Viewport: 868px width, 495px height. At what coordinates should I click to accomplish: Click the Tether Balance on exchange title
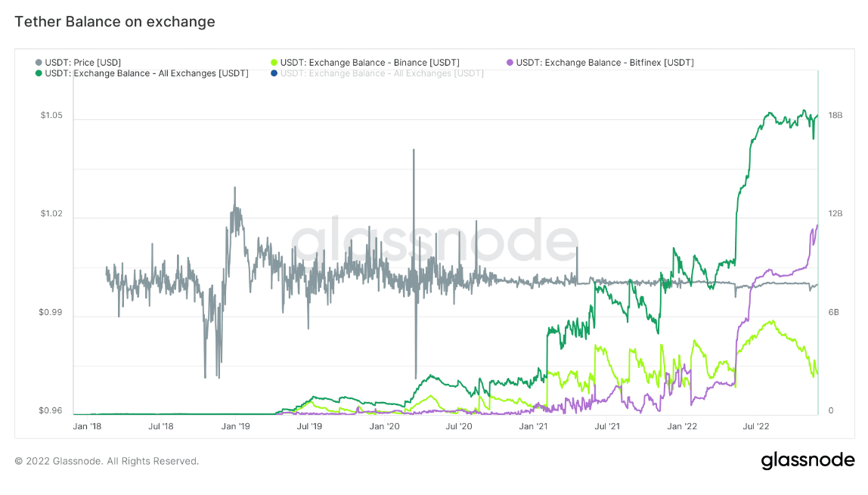click(x=115, y=22)
